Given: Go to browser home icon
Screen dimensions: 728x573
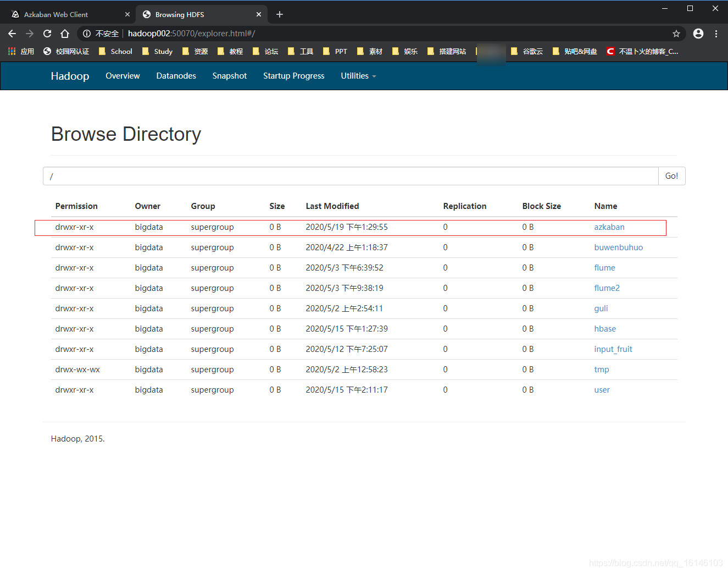Looking at the screenshot, I should (65, 34).
